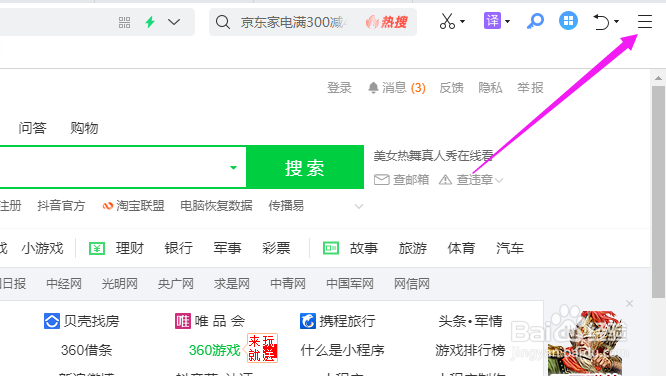Open the 求是网 site link
This screenshot has height=376, width=666.
(x=232, y=284)
